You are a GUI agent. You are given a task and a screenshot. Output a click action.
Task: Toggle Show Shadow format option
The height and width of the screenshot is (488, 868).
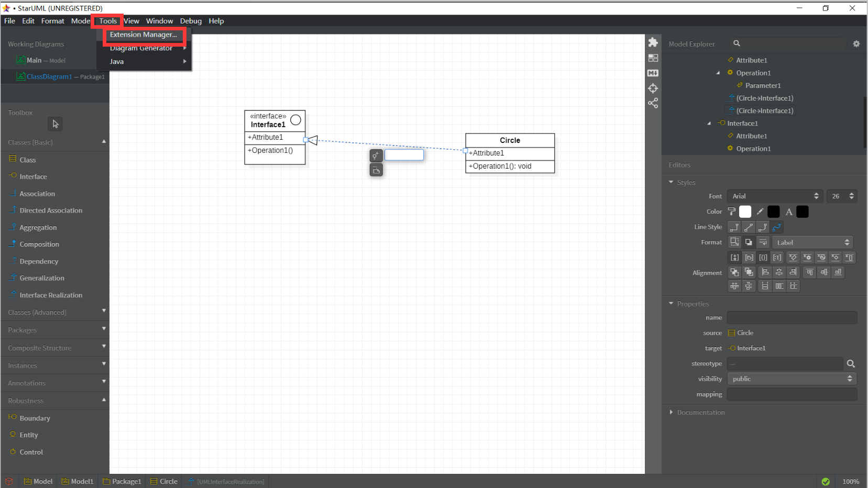749,242
